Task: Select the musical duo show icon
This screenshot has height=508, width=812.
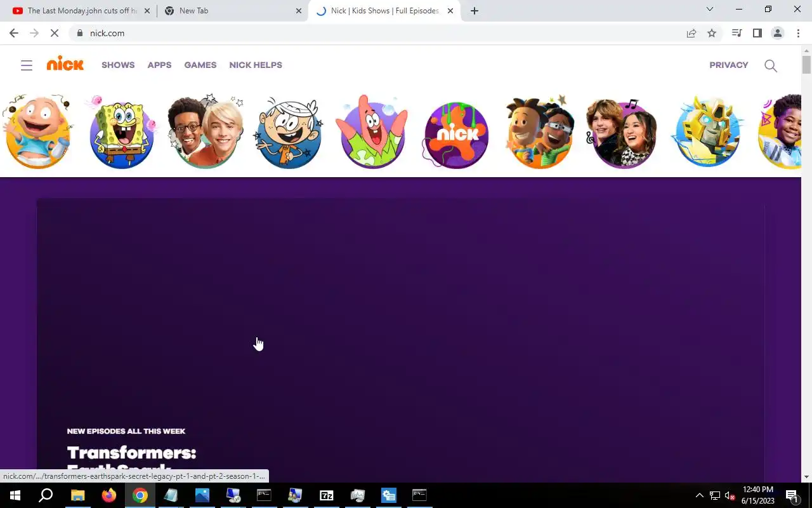Action: pos(623,133)
